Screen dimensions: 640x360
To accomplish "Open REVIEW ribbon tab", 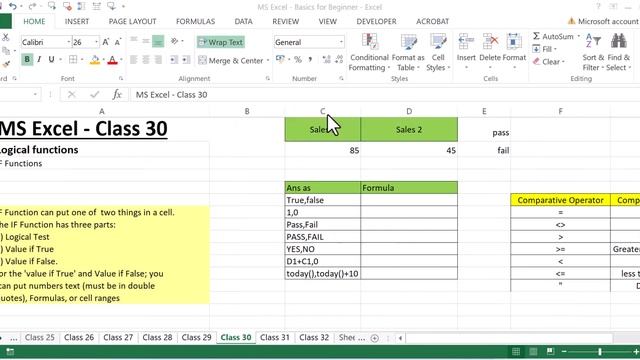I will [286, 21].
